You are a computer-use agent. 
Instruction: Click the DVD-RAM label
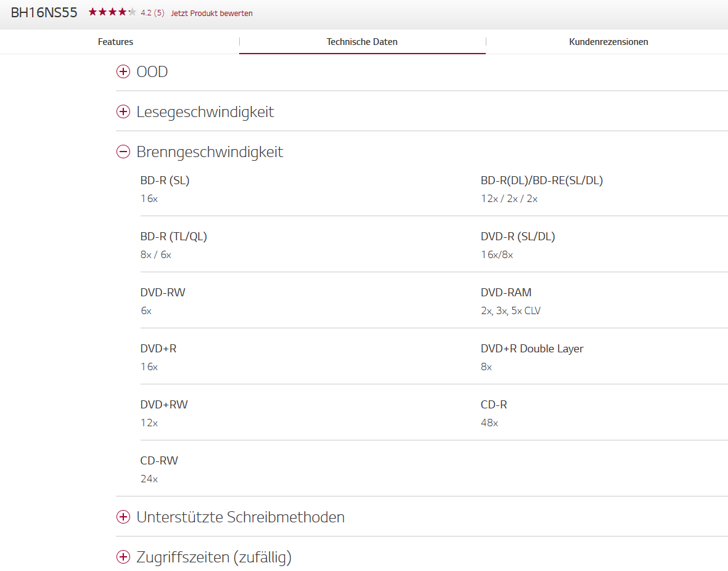506,293
